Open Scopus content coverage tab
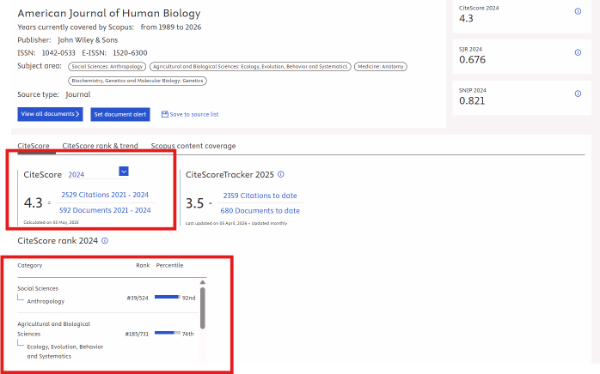Screen dimensions: 600x374 pyautogui.click(x=193, y=146)
